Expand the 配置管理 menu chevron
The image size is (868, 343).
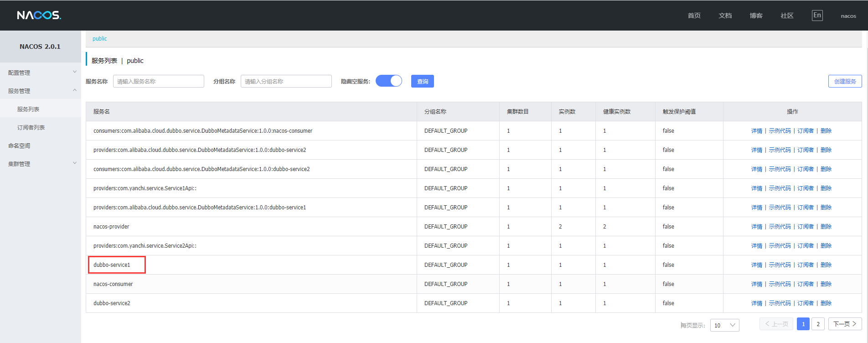tap(75, 72)
